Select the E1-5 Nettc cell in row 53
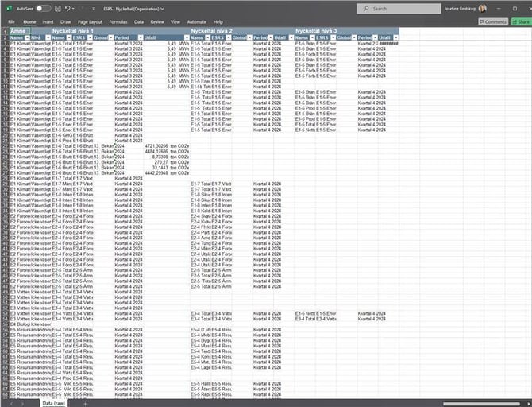The height and width of the screenshot is (407, 532). (x=305, y=313)
